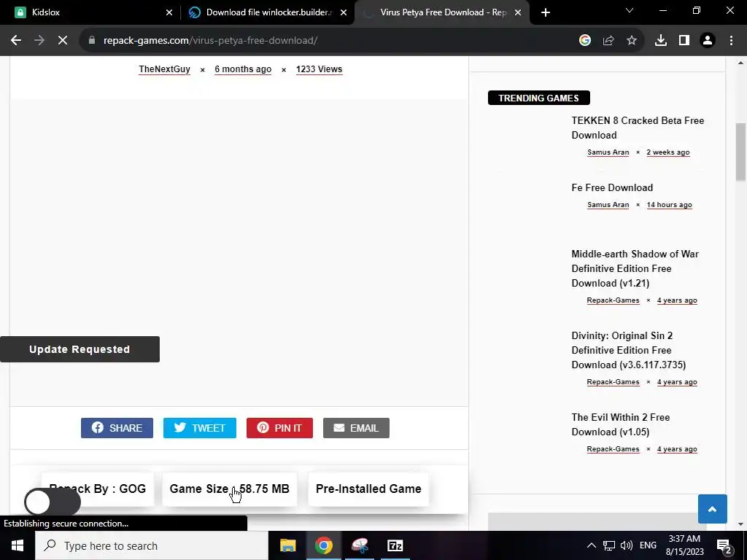Click the 2 weeks ago link
The width and height of the screenshot is (747, 560).
(x=668, y=152)
